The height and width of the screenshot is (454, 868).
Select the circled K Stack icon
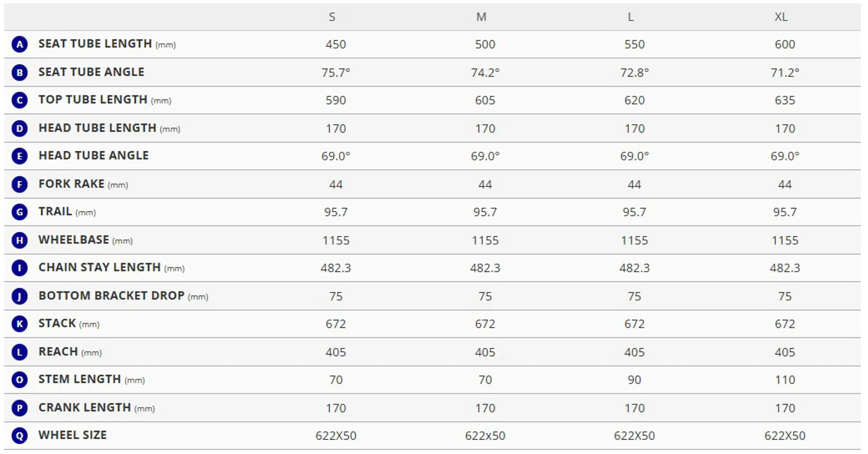[x=19, y=324]
